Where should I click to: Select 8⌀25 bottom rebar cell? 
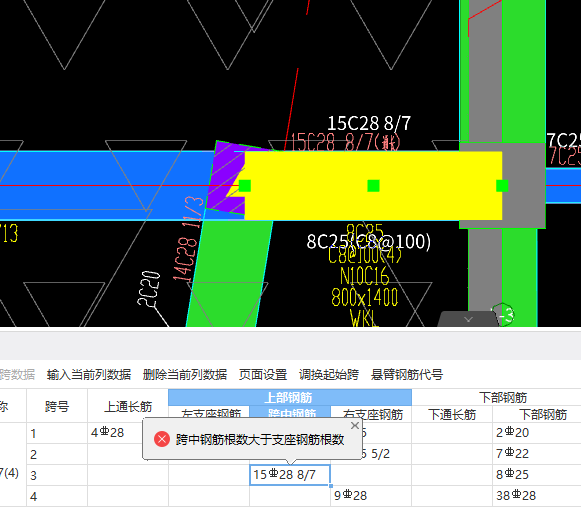coord(537,475)
